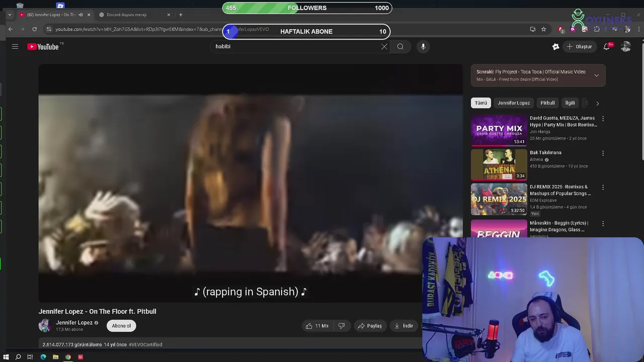Click the Paylaş share button
This screenshot has height=362, width=644.
tap(370, 326)
